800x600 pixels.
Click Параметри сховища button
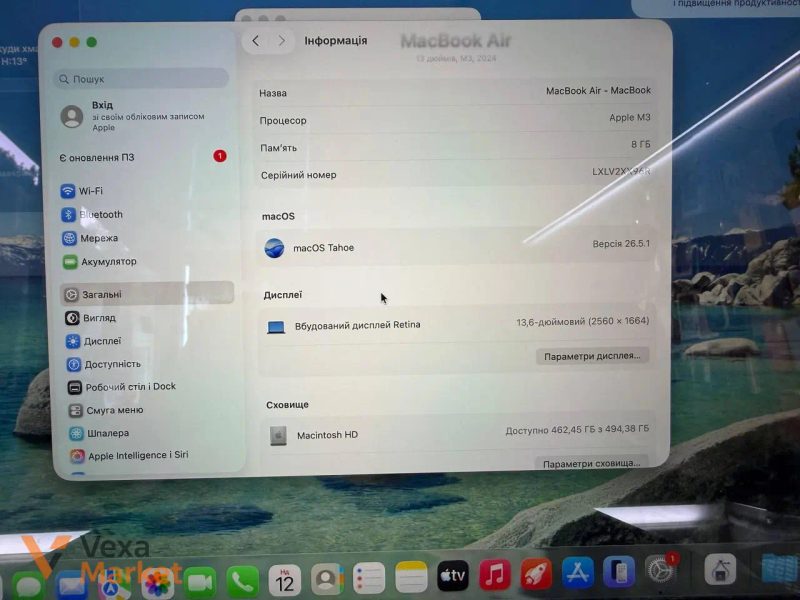pos(592,463)
